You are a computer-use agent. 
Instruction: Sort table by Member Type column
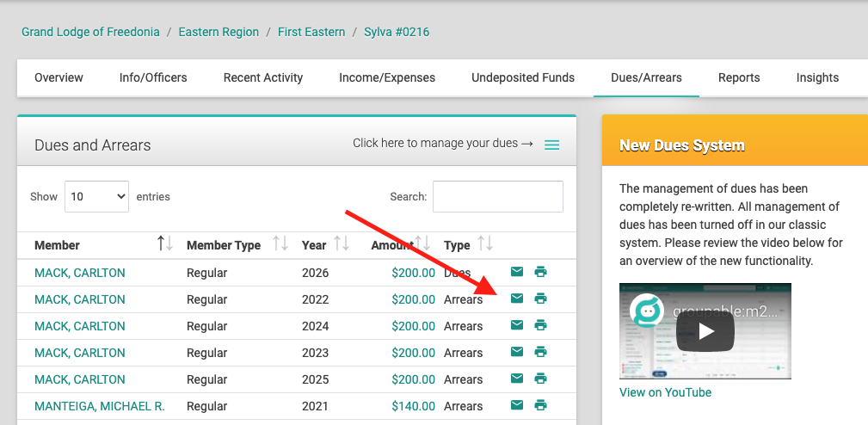pos(280,244)
